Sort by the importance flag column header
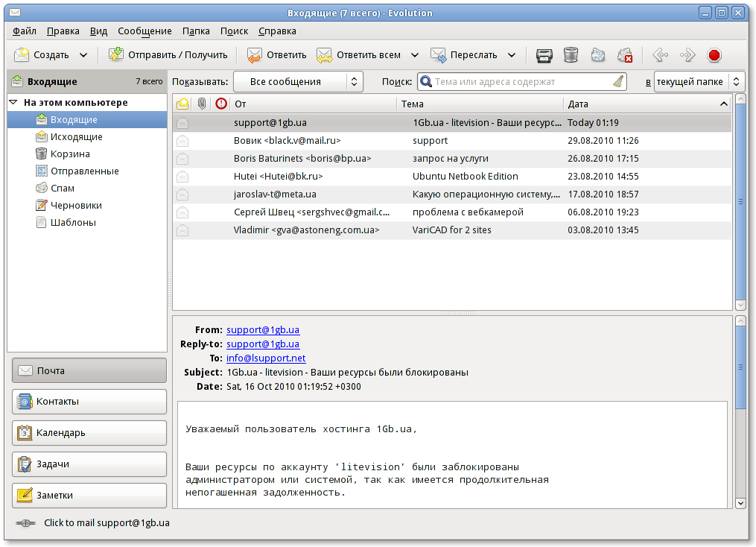Image resolution: width=756 pixels, height=547 pixels. click(x=220, y=104)
